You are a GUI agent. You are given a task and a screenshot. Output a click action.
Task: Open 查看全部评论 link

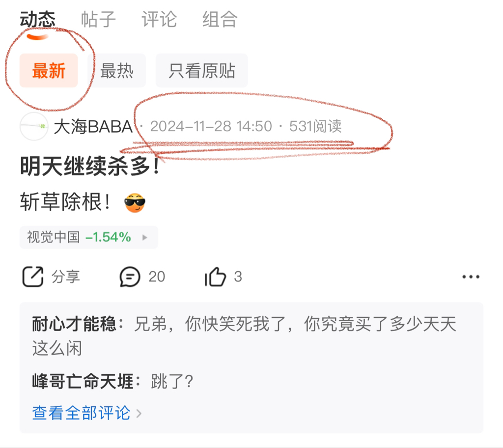(x=81, y=413)
